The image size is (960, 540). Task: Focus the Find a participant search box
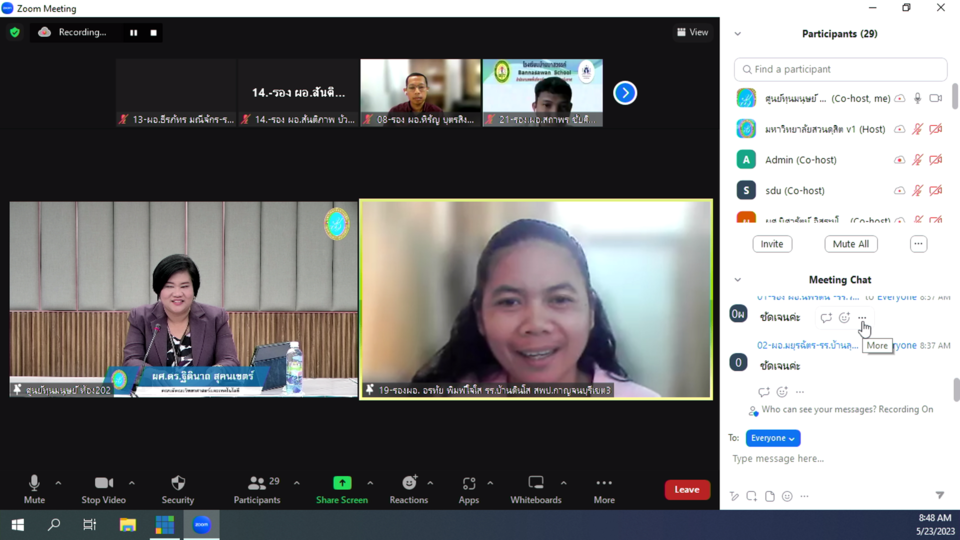point(841,69)
